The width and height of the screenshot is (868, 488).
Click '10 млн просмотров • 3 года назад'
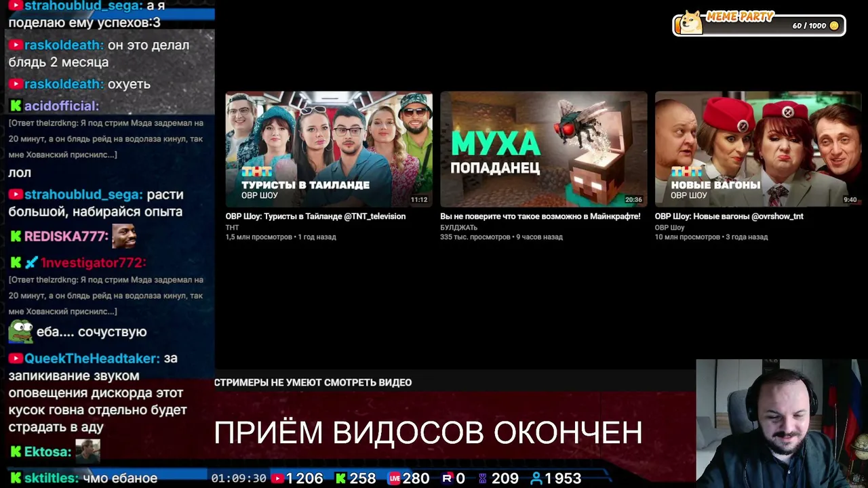[711, 237]
